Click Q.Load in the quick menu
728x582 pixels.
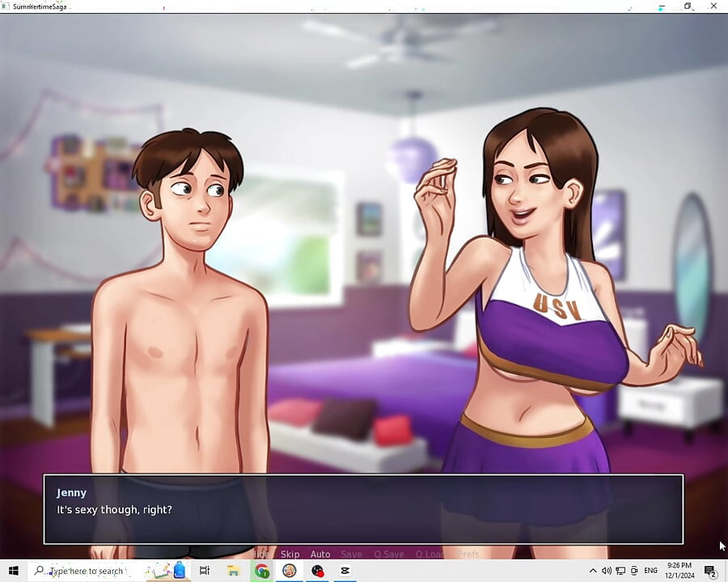[x=430, y=555]
